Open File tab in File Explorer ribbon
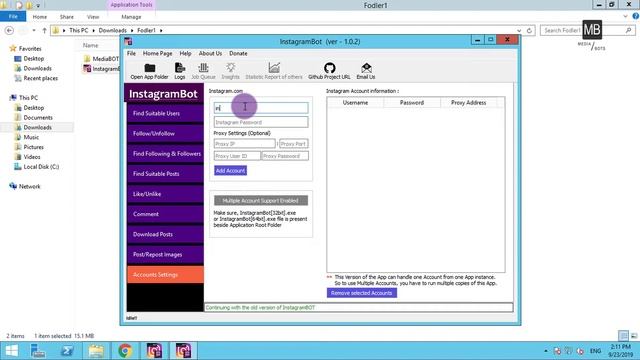640x360 pixels. point(13,17)
